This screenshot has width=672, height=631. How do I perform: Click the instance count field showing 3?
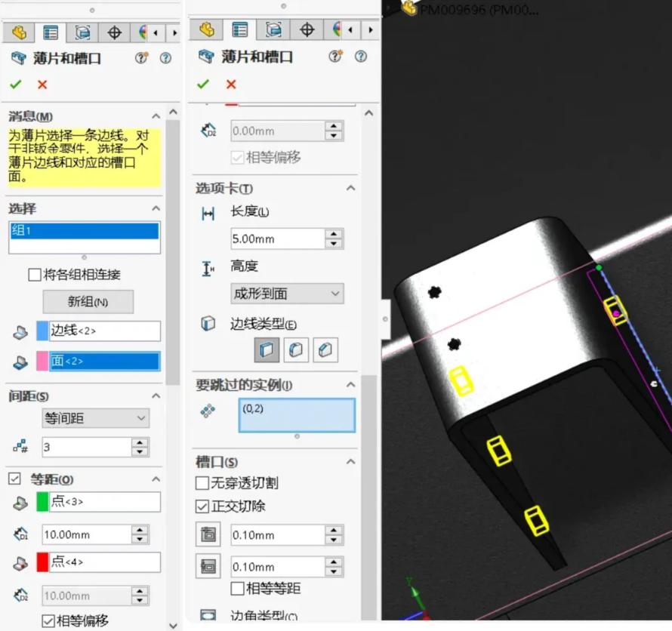87,448
